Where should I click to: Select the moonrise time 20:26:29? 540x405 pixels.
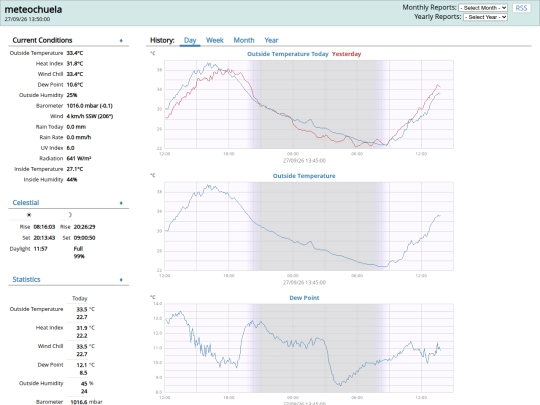[x=84, y=227]
